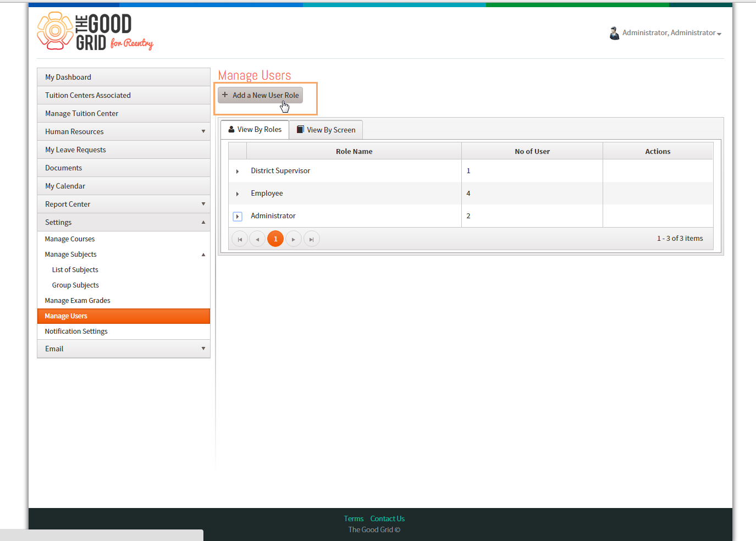Collapse the Settings section arrow
Image resolution: width=756 pixels, height=541 pixels.
203,222
